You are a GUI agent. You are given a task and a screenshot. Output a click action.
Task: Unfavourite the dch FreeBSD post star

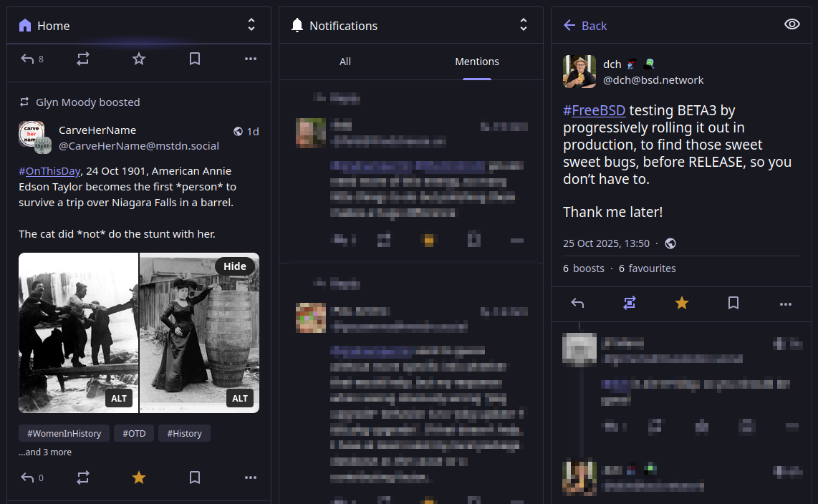point(681,304)
